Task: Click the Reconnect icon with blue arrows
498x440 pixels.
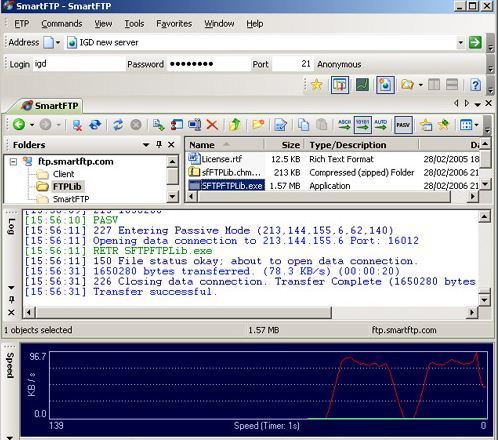Action: point(95,125)
